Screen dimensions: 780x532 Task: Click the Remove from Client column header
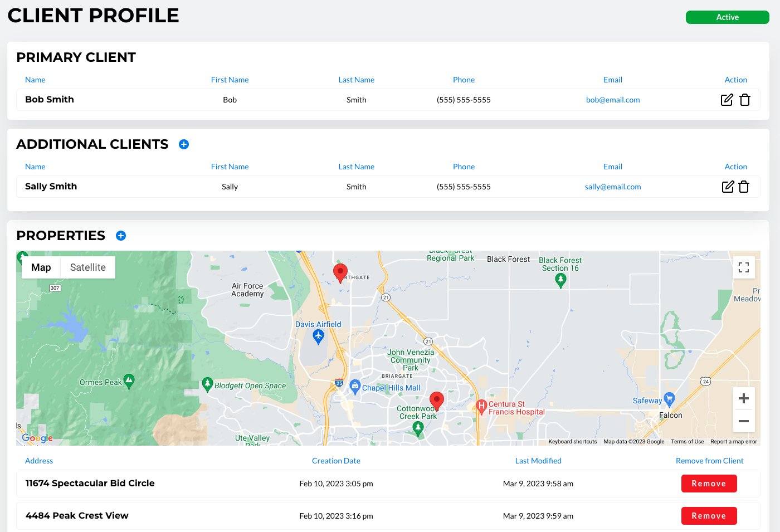709,461
